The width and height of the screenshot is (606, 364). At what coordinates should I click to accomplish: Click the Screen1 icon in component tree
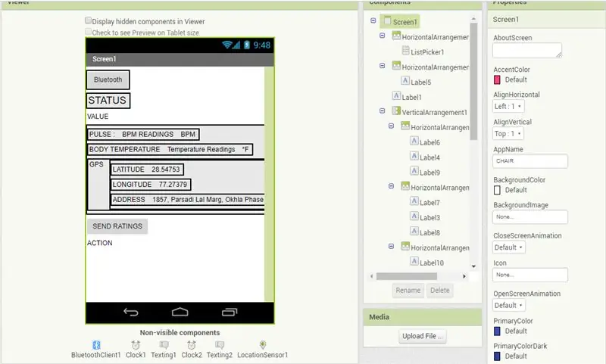(x=387, y=20)
